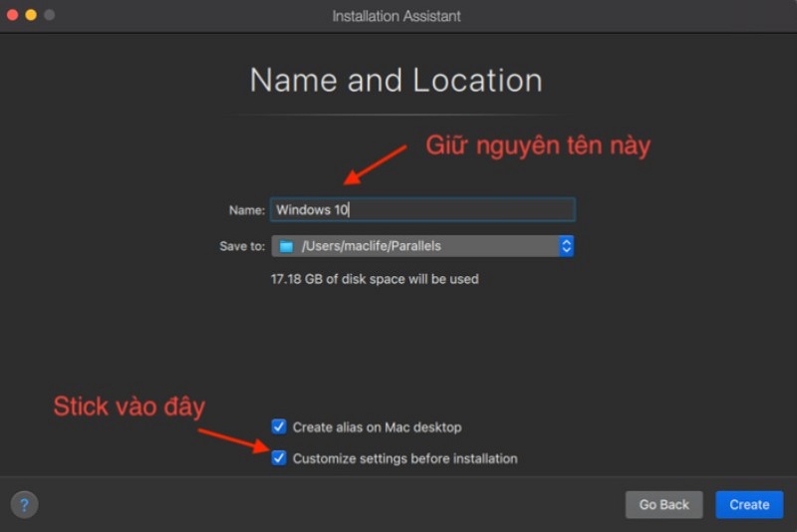Screen dimensions: 797x532
Task: Click the Name and Location heading
Action: (397, 81)
